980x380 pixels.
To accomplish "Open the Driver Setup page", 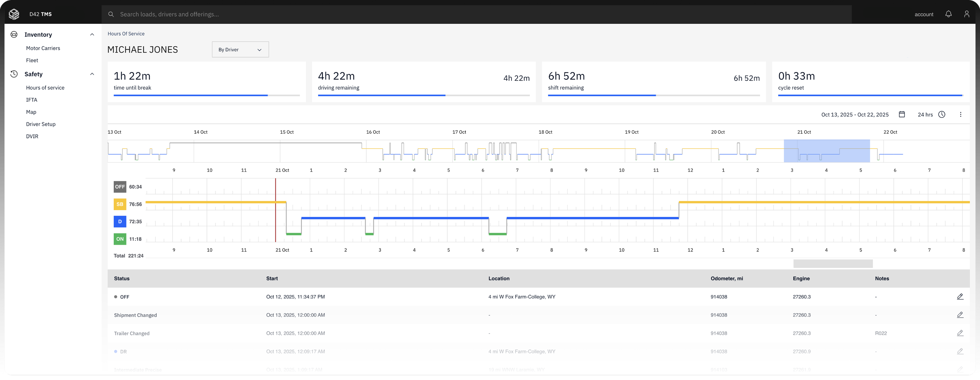I will point(41,124).
